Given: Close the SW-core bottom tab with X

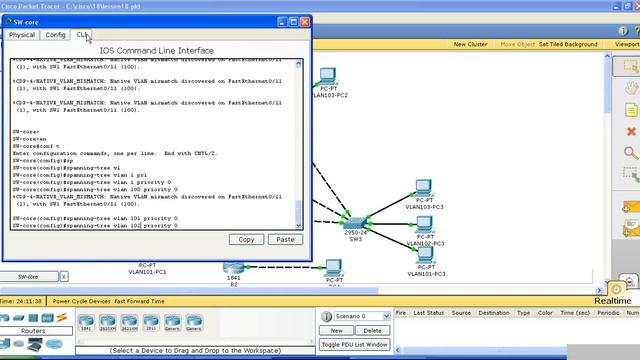Looking at the screenshot, I should [64, 277].
